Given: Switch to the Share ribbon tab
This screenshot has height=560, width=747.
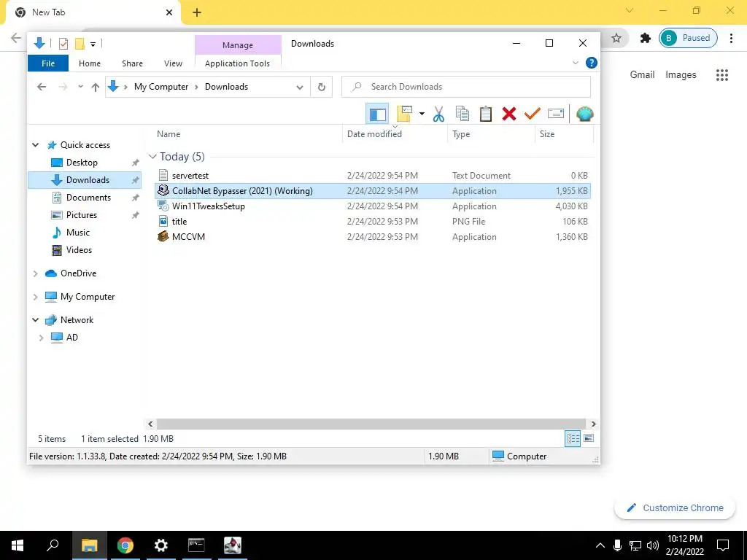Looking at the screenshot, I should [132, 63].
